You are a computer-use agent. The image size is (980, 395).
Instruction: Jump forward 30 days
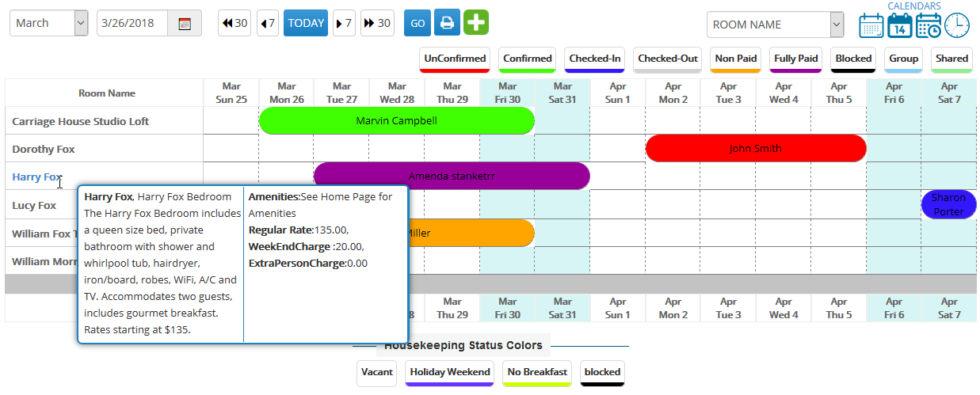point(377,23)
